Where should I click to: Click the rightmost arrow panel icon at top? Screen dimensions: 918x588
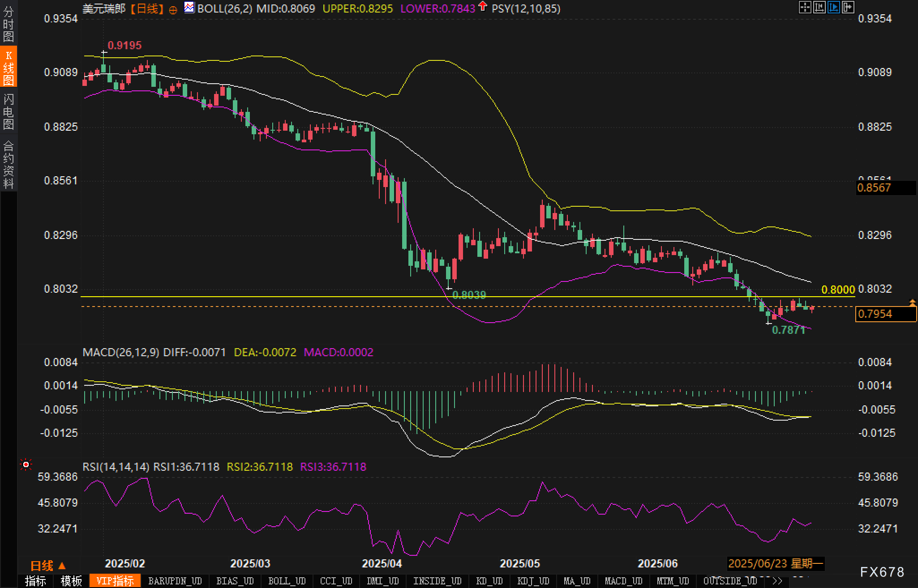(848, 7)
